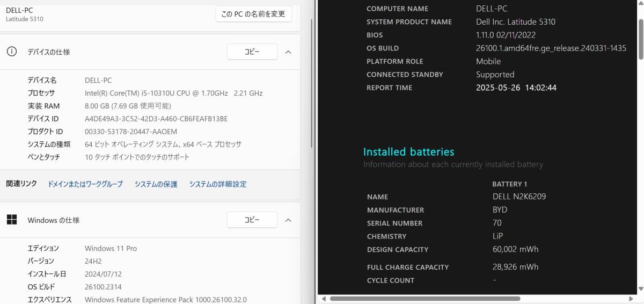
Task: Click the Installed batteries heading
Action: (x=408, y=152)
